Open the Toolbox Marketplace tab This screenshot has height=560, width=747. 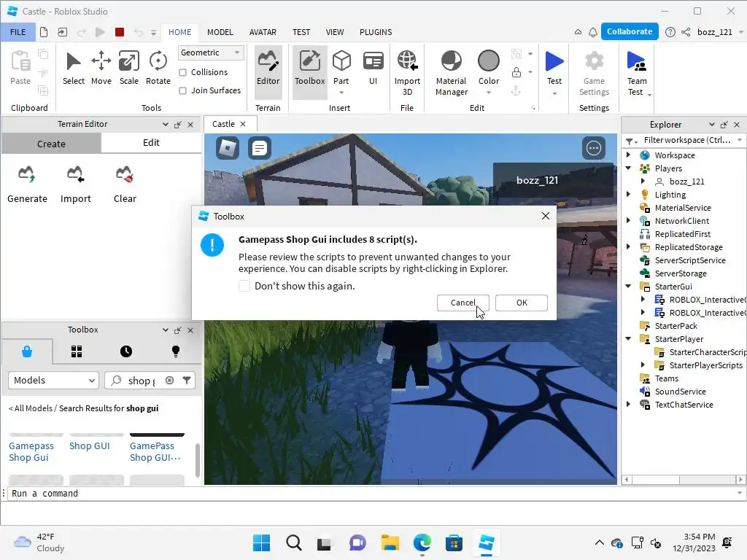click(27, 351)
